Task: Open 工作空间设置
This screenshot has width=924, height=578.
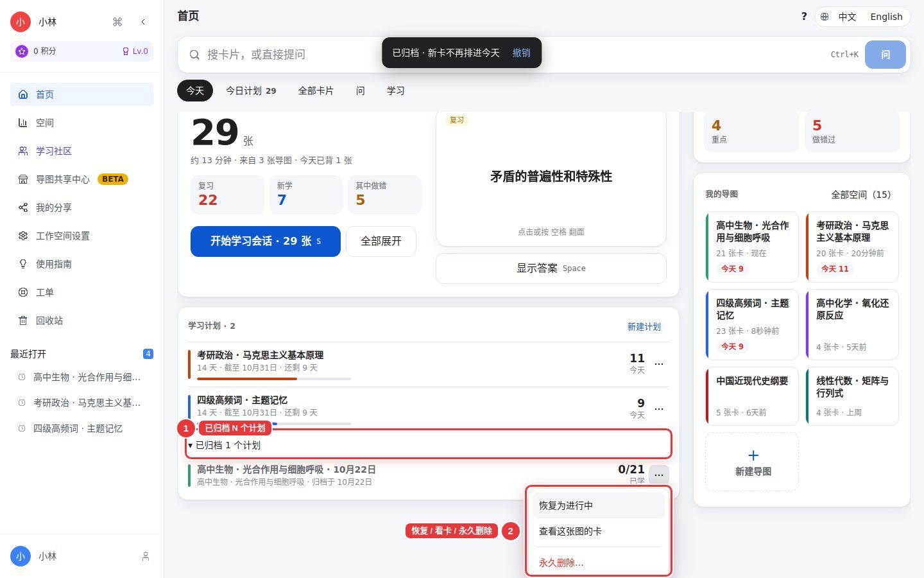Action: tap(81, 236)
